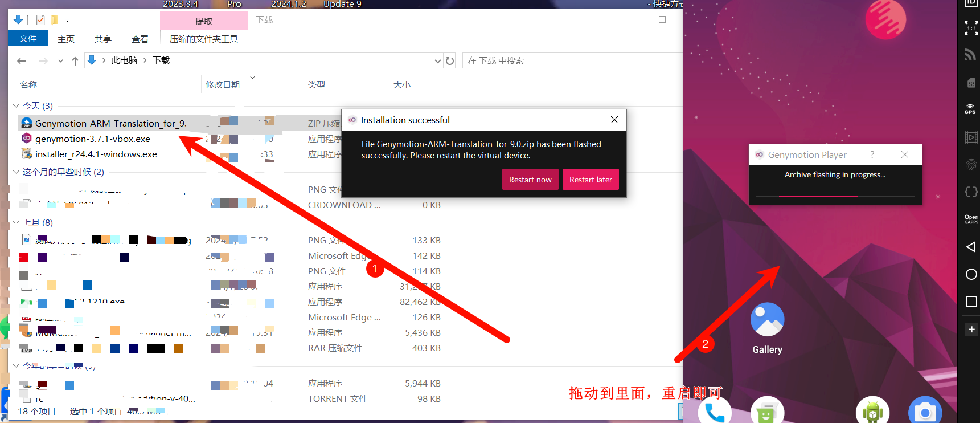Close the Installation successful dialog
Viewport: 980px width, 423px height.
(x=614, y=120)
